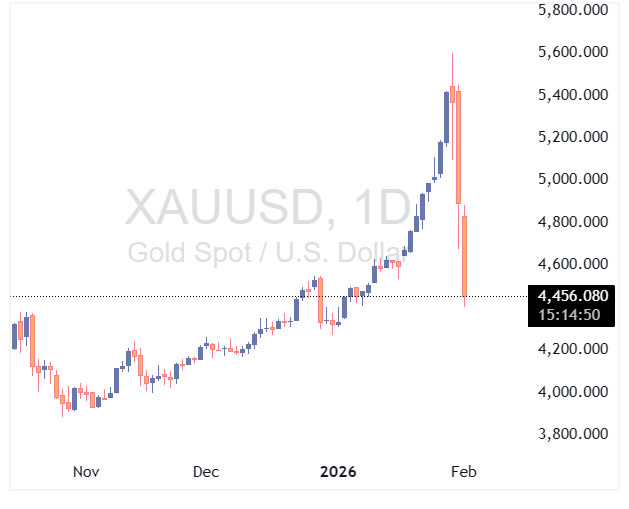This screenshot has width=629, height=509.
Task: Click the 5,800.000 price axis label
Action: click(x=573, y=10)
